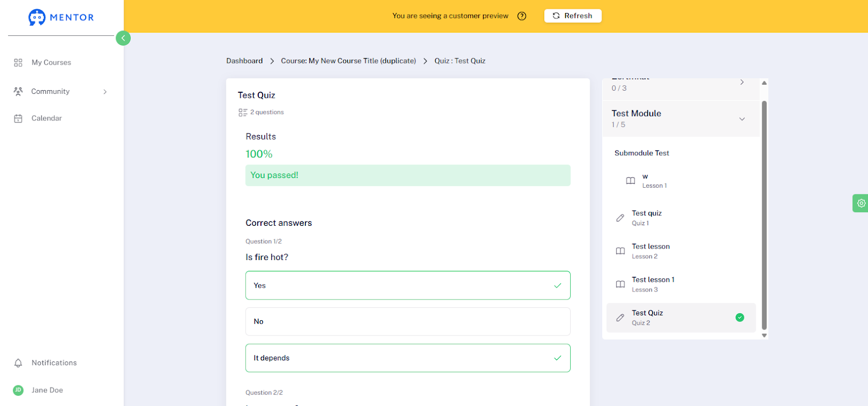
Task: Open Course: My New Course Title breadcrumb
Action: pyautogui.click(x=348, y=61)
